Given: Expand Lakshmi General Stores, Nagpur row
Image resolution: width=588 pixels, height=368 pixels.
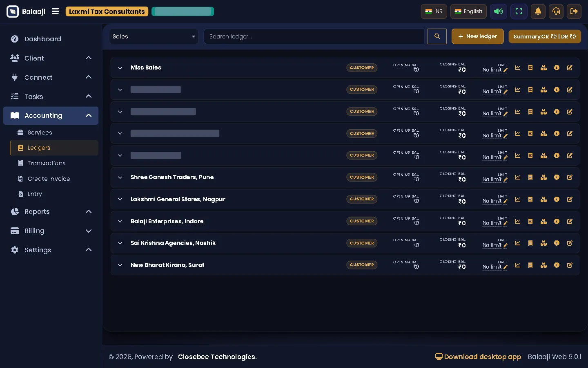Looking at the screenshot, I should pos(120,200).
